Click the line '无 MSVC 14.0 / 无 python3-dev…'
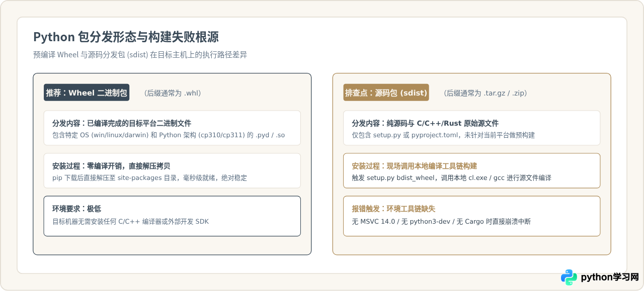This screenshot has height=291, width=644. coord(441,221)
